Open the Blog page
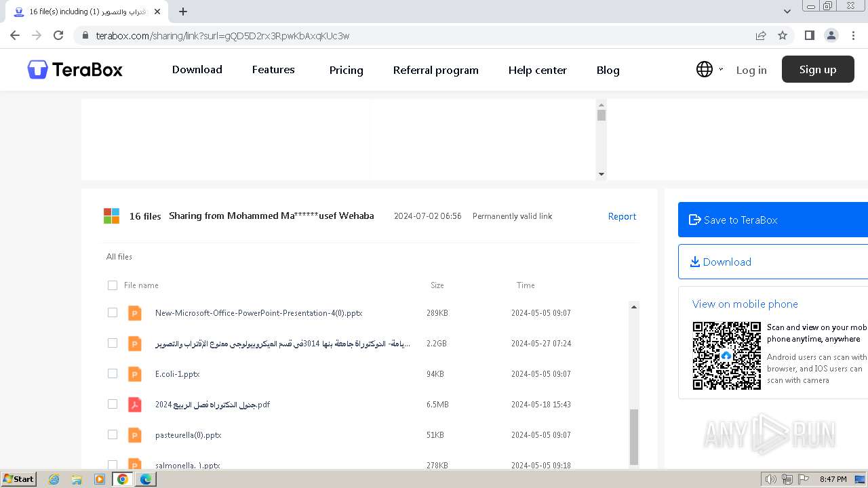 [608, 70]
